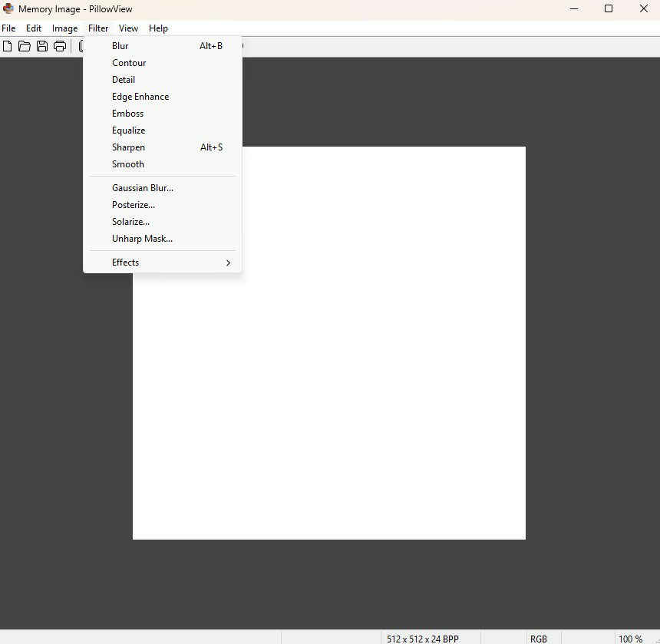
Task: Open the File menu
Action: (8, 28)
